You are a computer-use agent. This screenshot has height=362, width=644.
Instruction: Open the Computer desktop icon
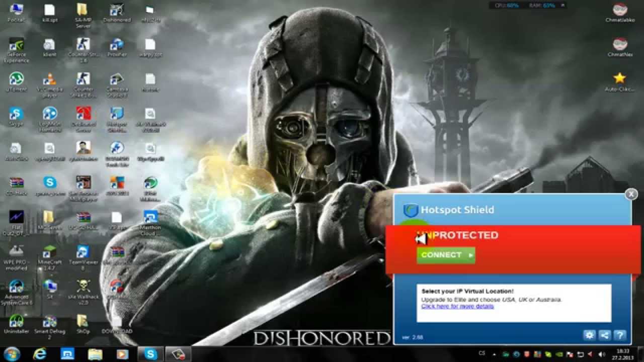16,13
